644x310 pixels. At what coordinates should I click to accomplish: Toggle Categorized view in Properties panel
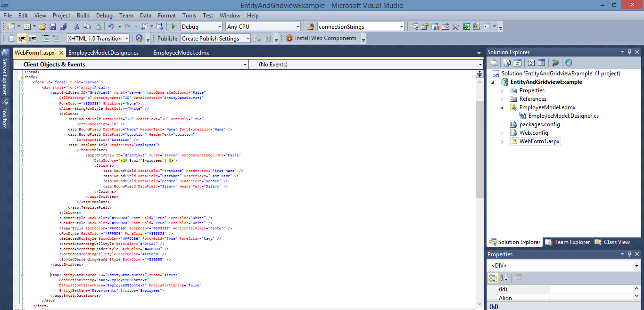tap(493, 278)
